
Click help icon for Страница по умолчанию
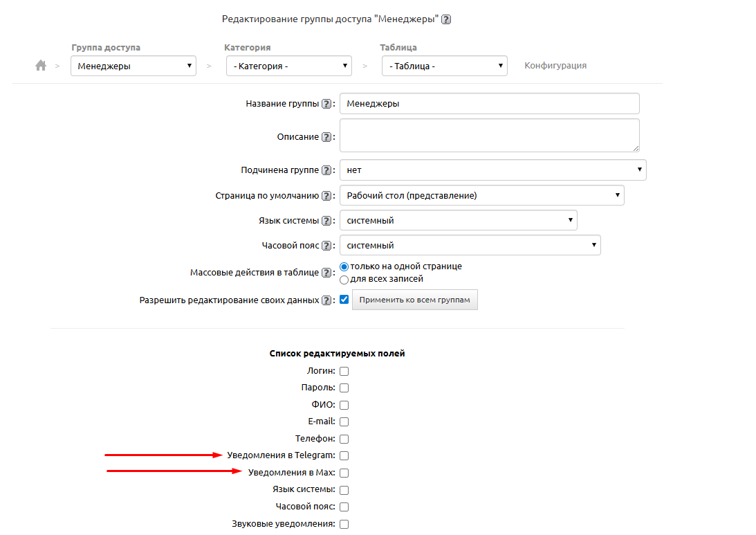pos(326,196)
